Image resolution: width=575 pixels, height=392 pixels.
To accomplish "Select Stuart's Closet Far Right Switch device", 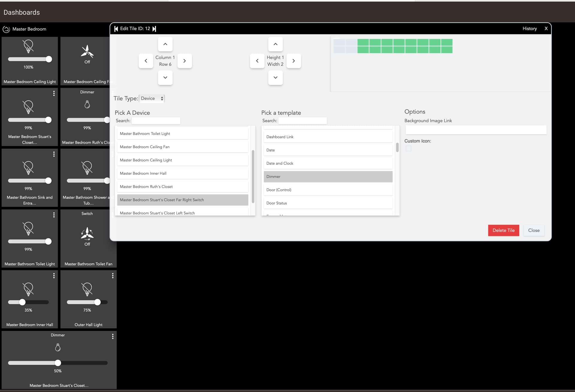I will (x=183, y=200).
